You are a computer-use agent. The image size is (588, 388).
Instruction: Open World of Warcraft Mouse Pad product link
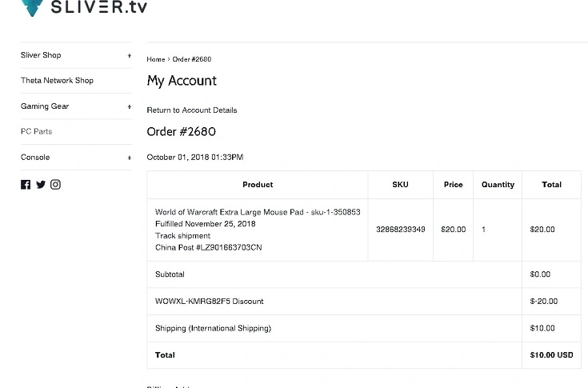(258, 212)
